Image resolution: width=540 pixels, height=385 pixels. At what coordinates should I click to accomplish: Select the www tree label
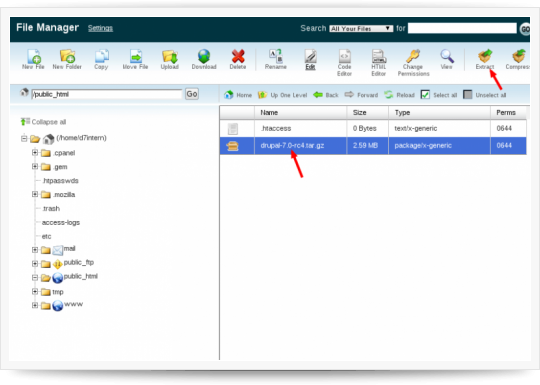pos(73,304)
